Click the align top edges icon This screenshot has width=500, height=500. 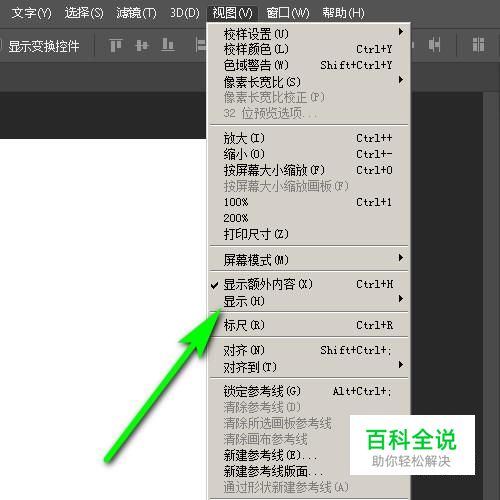coord(116,45)
